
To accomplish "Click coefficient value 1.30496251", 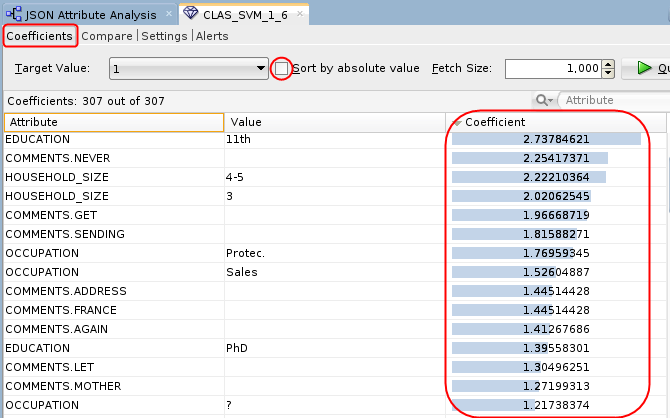I will tap(556, 367).
